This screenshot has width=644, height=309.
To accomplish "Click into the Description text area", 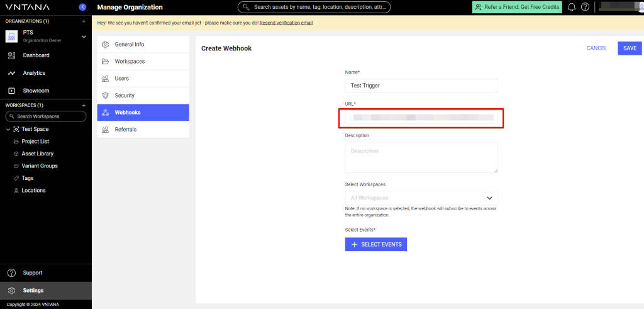I will click(x=421, y=157).
